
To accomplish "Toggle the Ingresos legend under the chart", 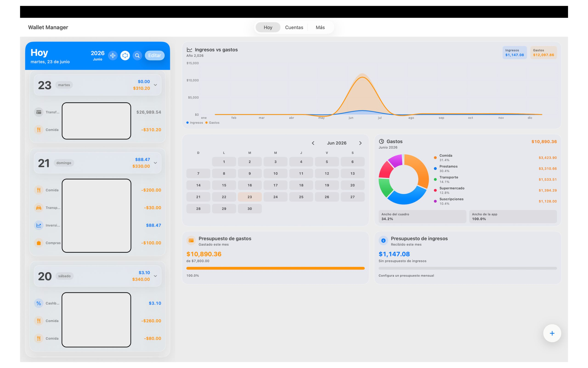I will (195, 123).
